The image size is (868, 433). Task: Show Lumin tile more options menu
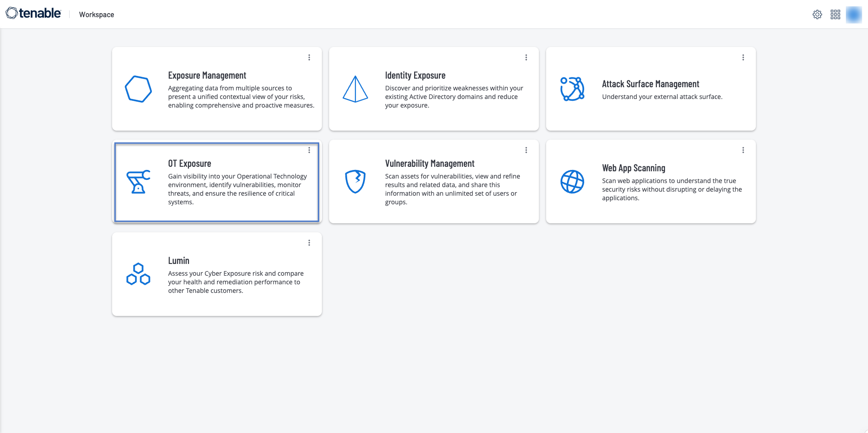click(x=309, y=243)
